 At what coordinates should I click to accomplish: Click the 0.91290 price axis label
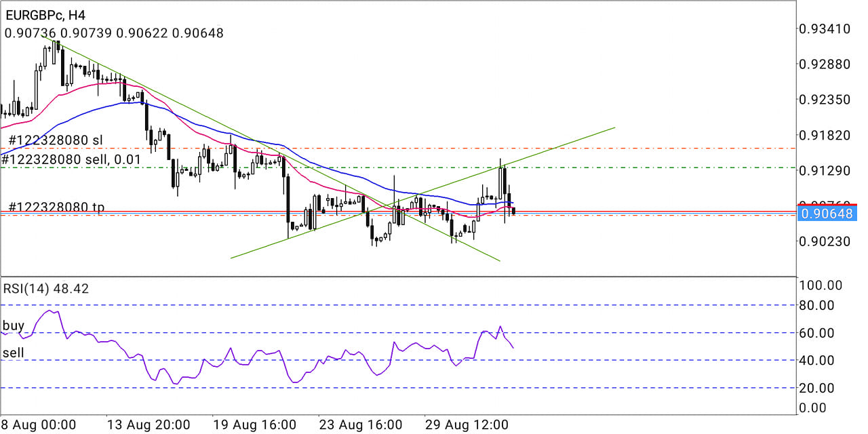[825, 170]
